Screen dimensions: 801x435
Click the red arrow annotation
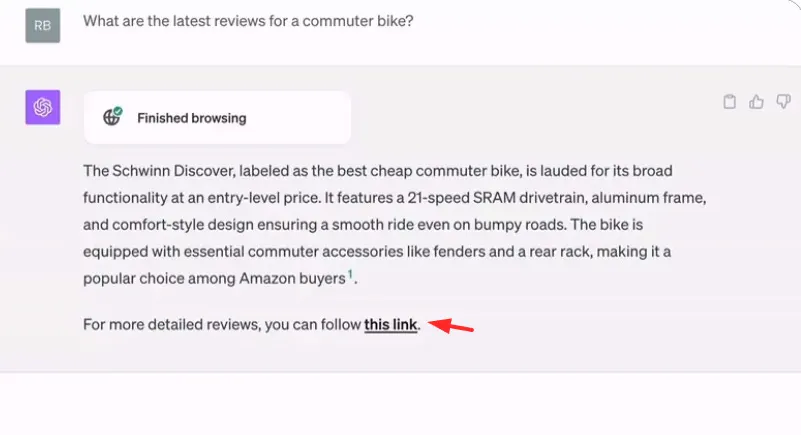(451, 326)
